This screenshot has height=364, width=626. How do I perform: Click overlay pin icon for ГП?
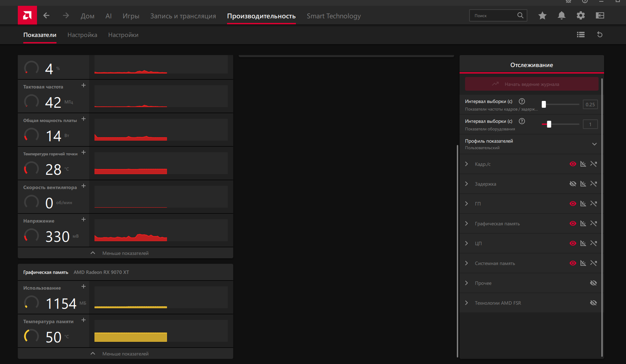pos(594,204)
